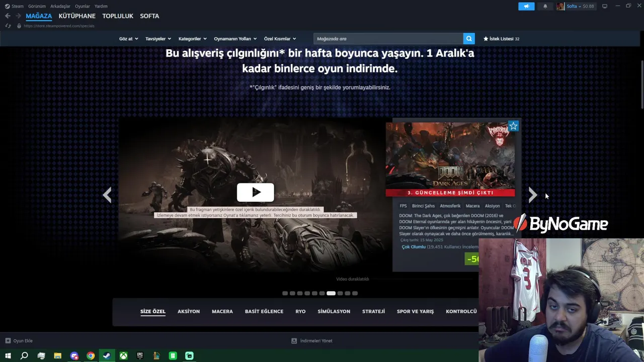Click the Birinci Şahıs tag
This screenshot has height=362, width=644.
(423, 206)
